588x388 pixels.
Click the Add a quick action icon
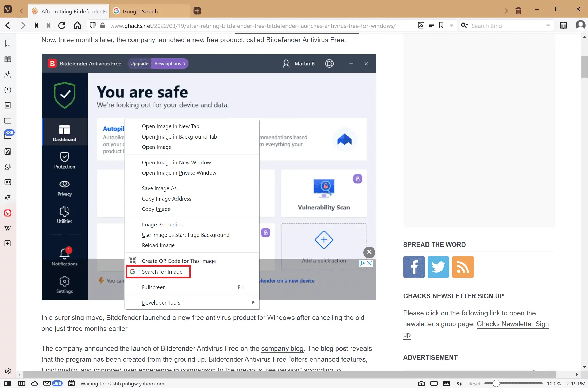pos(324,239)
